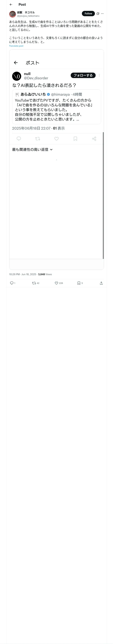Click the 妖獣 ネコマル display name
Image resolution: width=113 pixels, height=644 pixels.
(26, 12)
